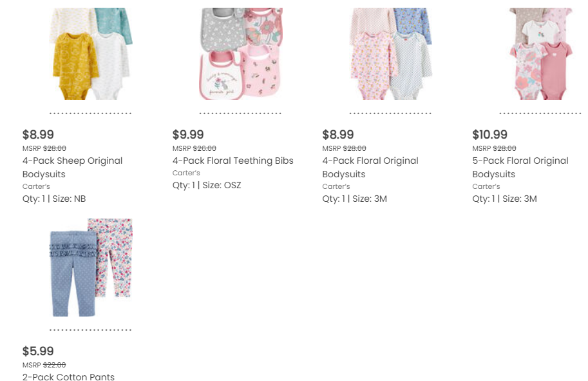Open the 4-Pack Floral Teething Bibs title link
588x381 pixels.
point(232,161)
